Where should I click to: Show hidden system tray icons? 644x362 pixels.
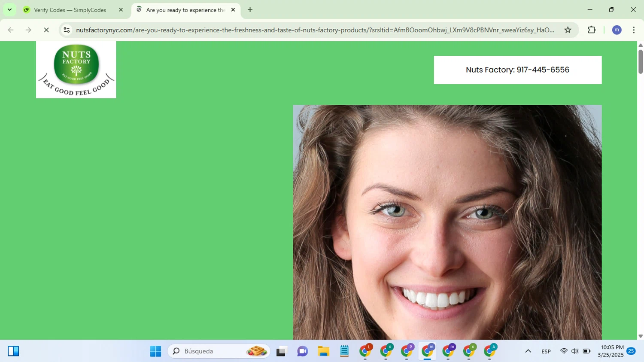tap(528, 351)
